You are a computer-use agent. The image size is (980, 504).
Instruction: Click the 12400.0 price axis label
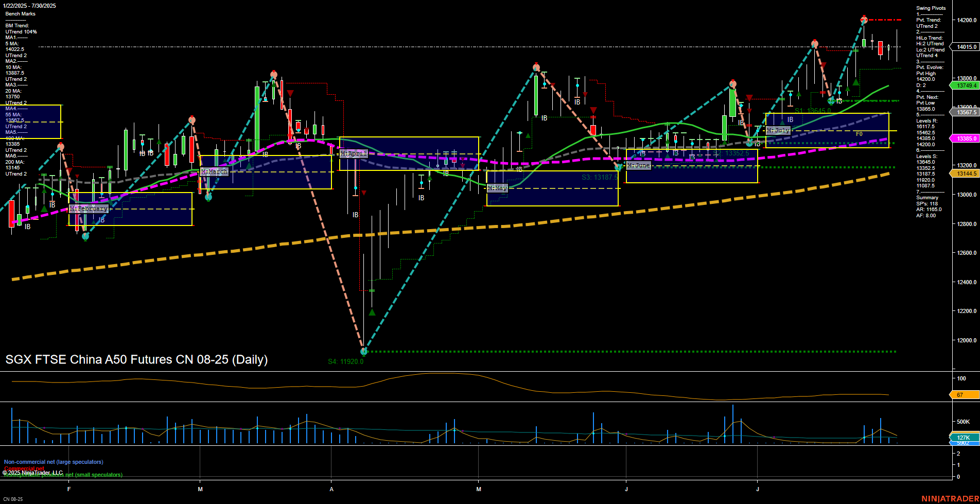(x=966, y=282)
